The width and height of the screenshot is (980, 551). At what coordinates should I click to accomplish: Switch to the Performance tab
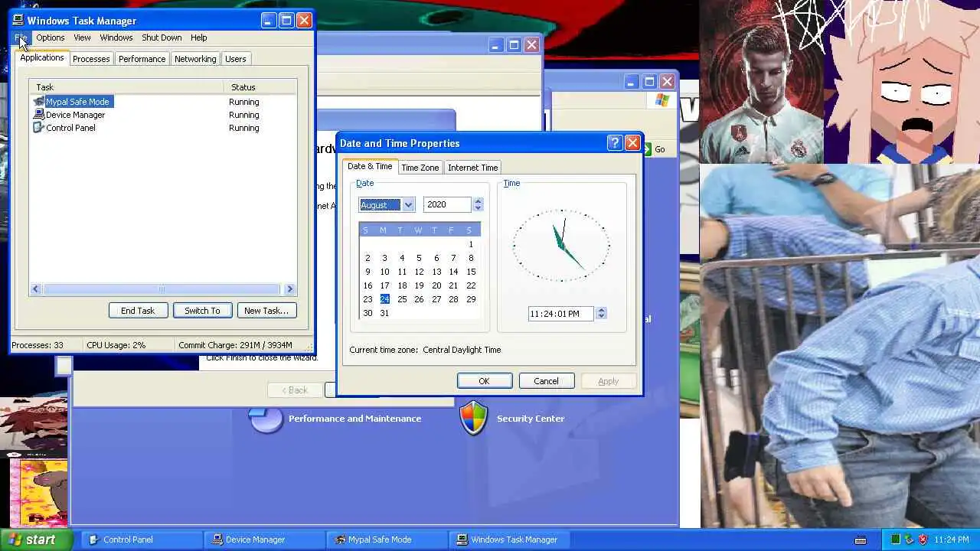(x=142, y=59)
